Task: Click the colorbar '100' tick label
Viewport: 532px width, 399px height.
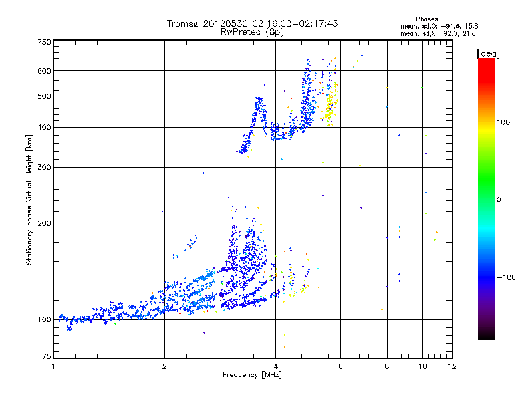Action: tap(503, 122)
